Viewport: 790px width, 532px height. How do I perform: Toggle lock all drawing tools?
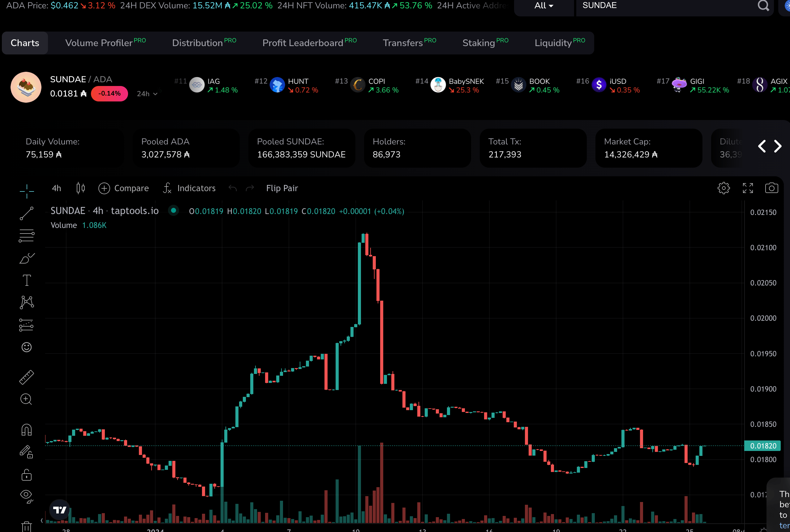pyautogui.click(x=27, y=475)
